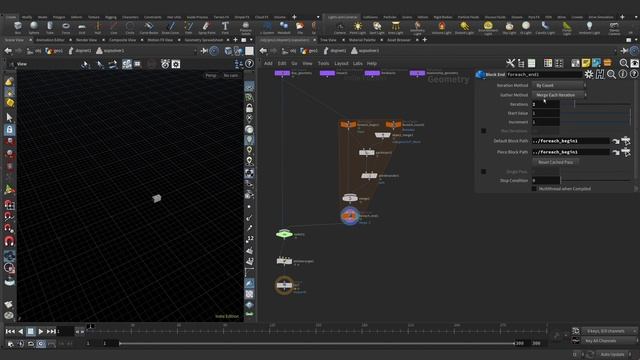640x360 pixels.
Task: Select the Tube shelf tool
Action: point(50,27)
